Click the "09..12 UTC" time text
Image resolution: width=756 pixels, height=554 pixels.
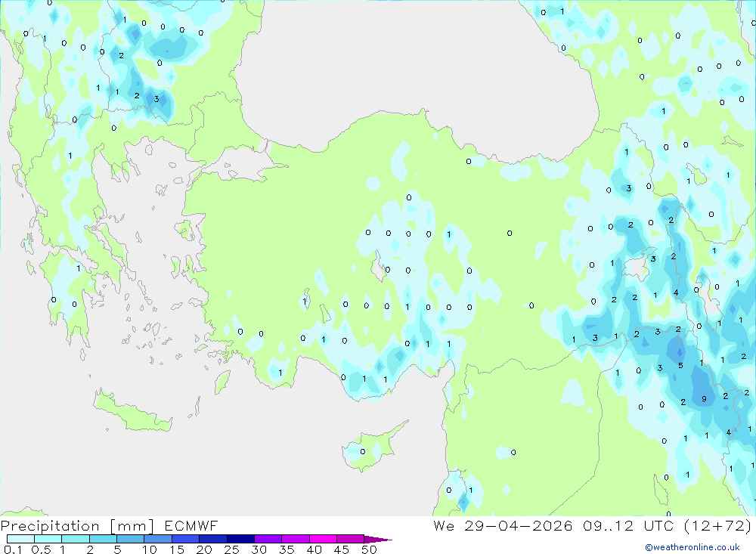[628, 525]
